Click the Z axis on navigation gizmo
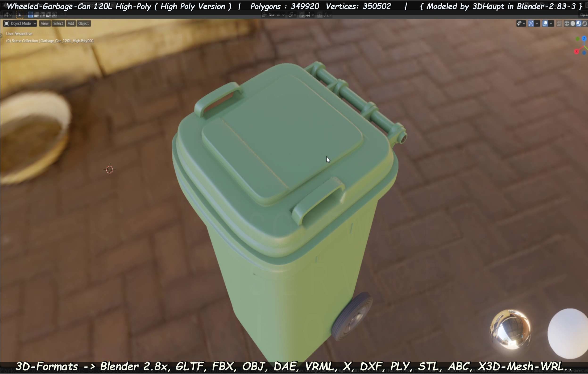 pos(584,39)
